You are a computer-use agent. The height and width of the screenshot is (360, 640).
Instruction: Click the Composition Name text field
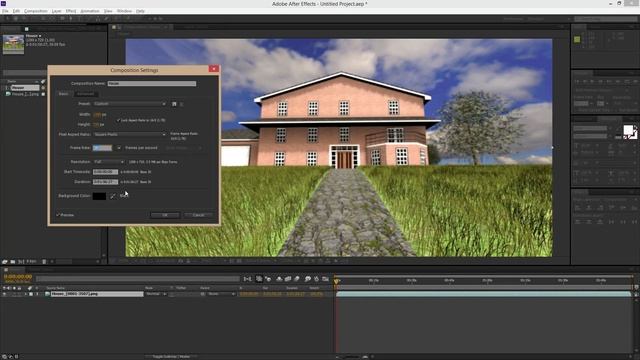[x=152, y=83]
